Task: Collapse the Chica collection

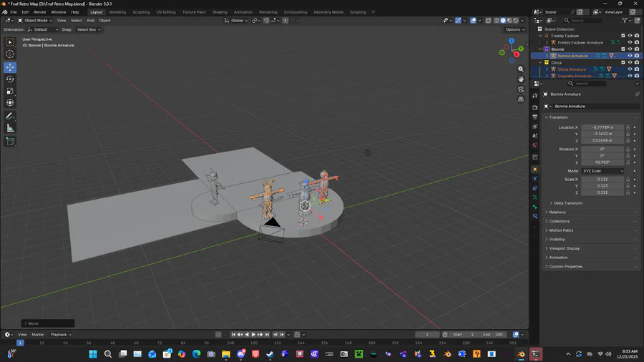Action: pos(540,62)
